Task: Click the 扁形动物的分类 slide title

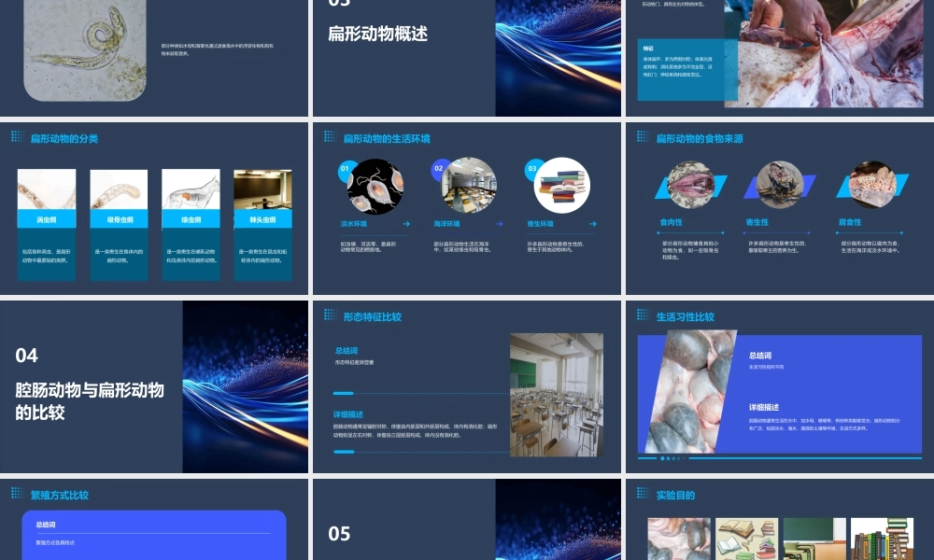Action: point(64,139)
